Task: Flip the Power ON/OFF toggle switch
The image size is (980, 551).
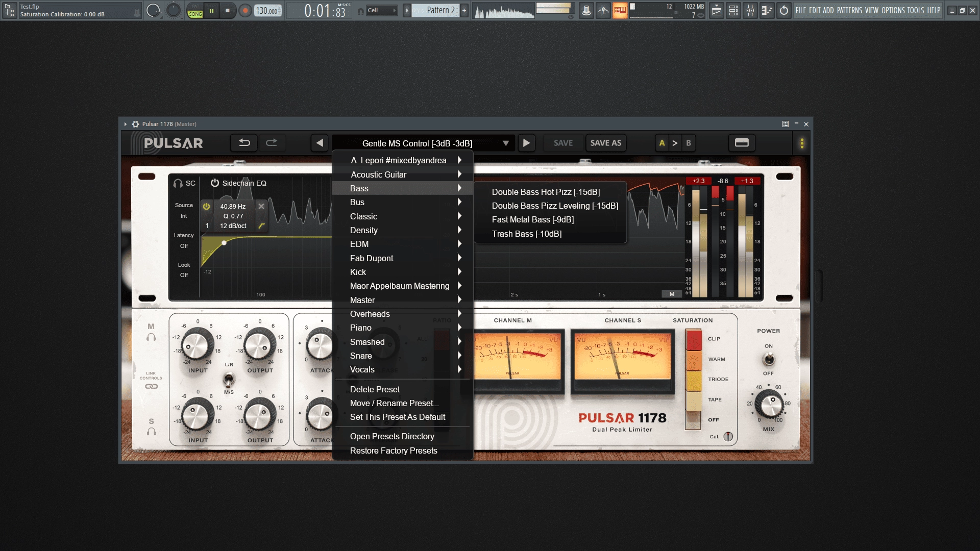Action: [769, 360]
